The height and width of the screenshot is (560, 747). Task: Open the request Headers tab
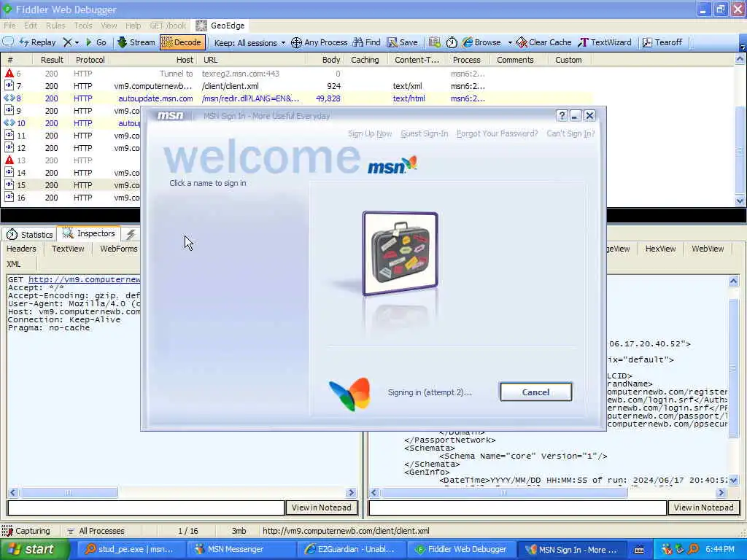click(x=21, y=249)
